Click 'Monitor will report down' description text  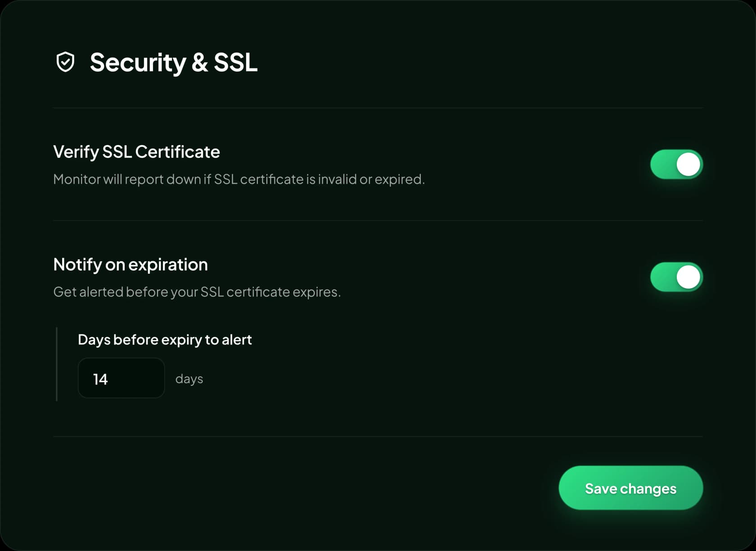239,179
